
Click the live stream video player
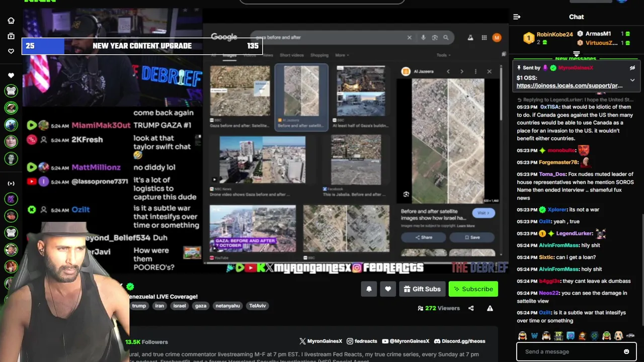tap(265, 142)
